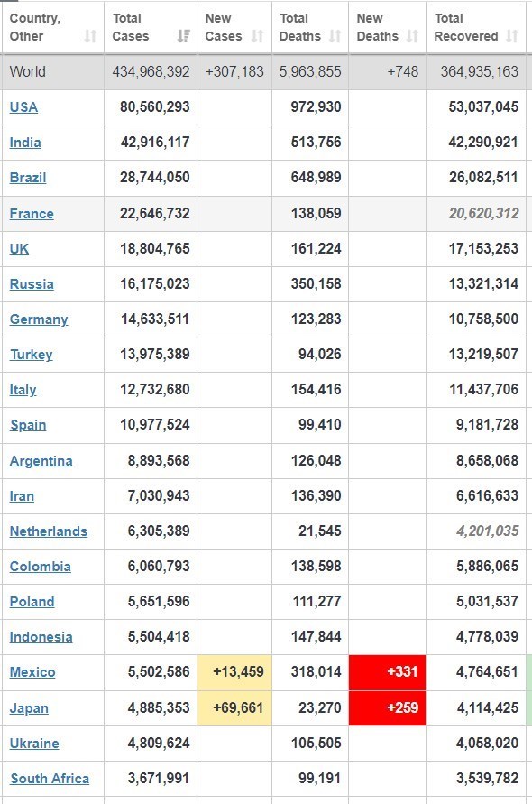The height and width of the screenshot is (804, 532).
Task: Open the Mexico country link
Action: click(x=32, y=672)
